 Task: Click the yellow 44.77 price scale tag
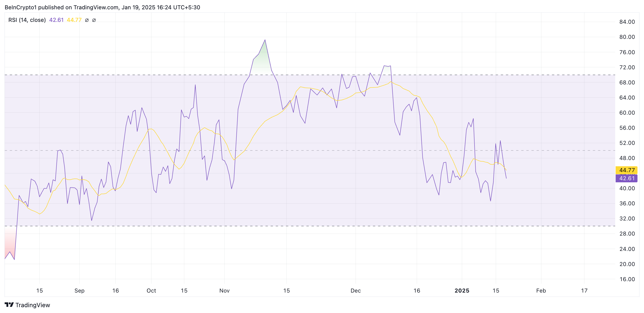click(x=627, y=170)
